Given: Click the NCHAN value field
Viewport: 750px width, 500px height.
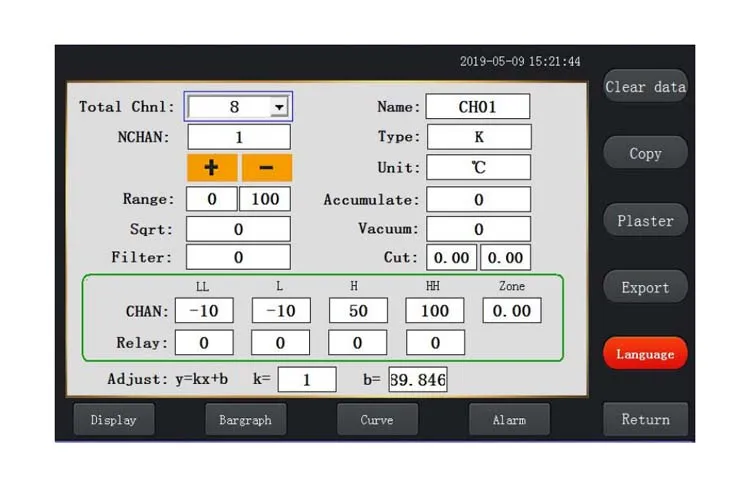Looking at the screenshot, I should point(239,137).
